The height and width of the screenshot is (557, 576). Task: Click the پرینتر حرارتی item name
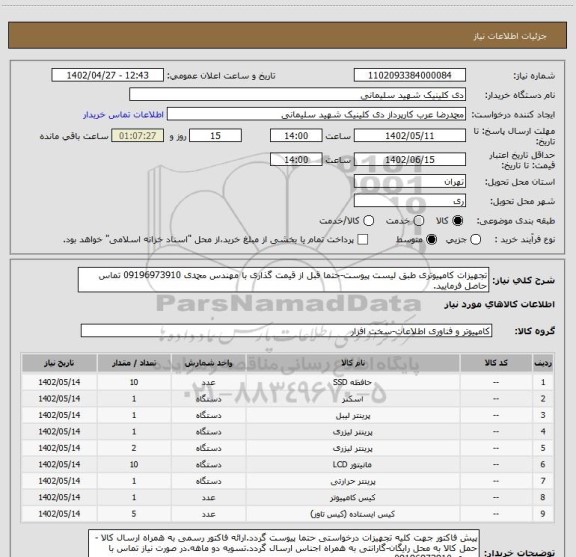click(353, 481)
